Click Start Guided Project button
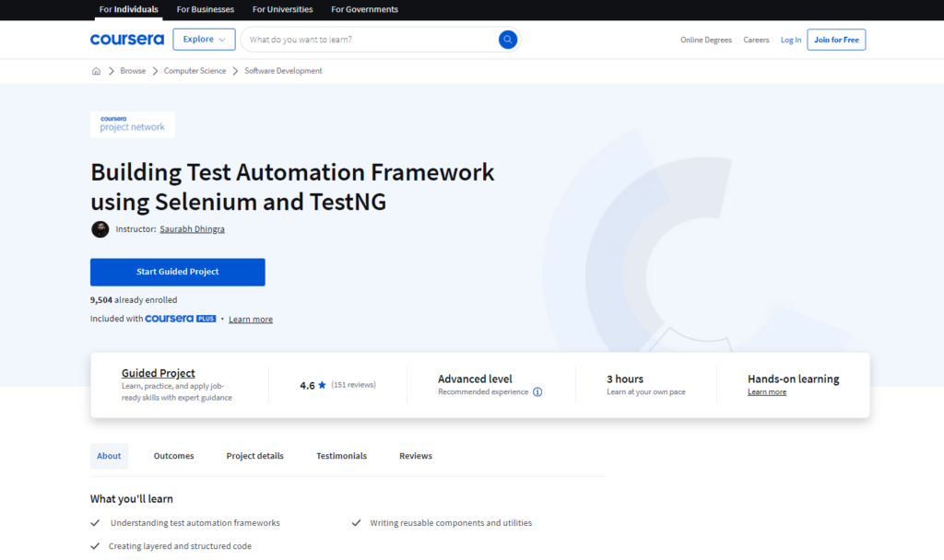The height and width of the screenshot is (560, 944). 178,272
